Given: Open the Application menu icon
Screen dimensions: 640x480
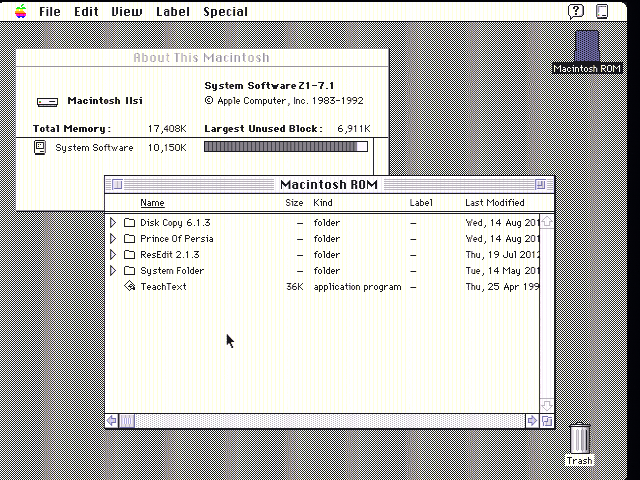Looking at the screenshot, I should [x=602, y=11].
